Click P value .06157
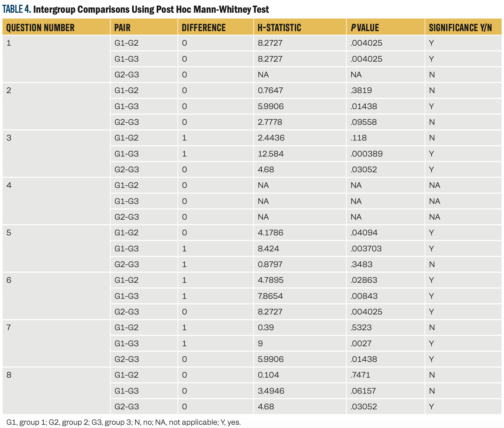504x428 pixels. coord(363,391)
